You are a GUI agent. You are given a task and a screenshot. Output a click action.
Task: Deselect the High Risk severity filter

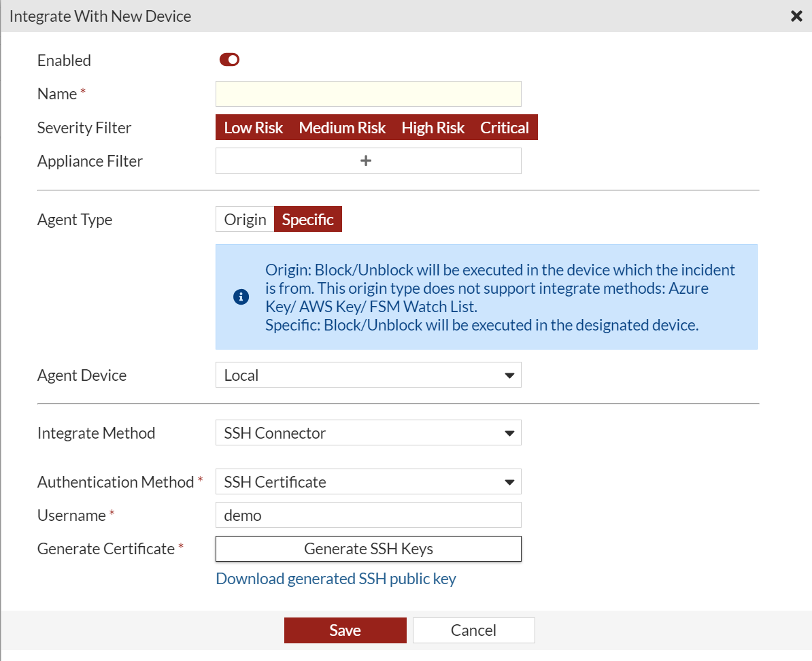click(433, 128)
